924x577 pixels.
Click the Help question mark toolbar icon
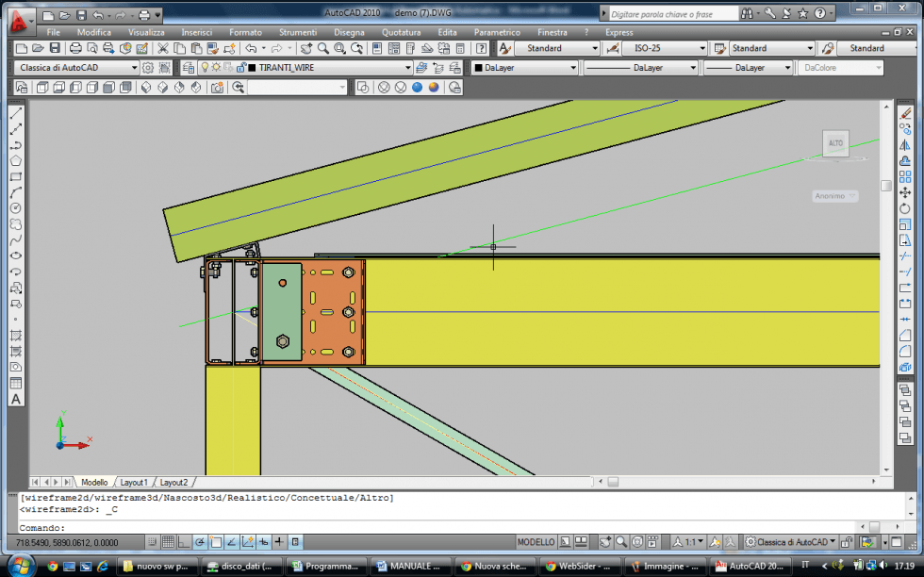click(481, 48)
